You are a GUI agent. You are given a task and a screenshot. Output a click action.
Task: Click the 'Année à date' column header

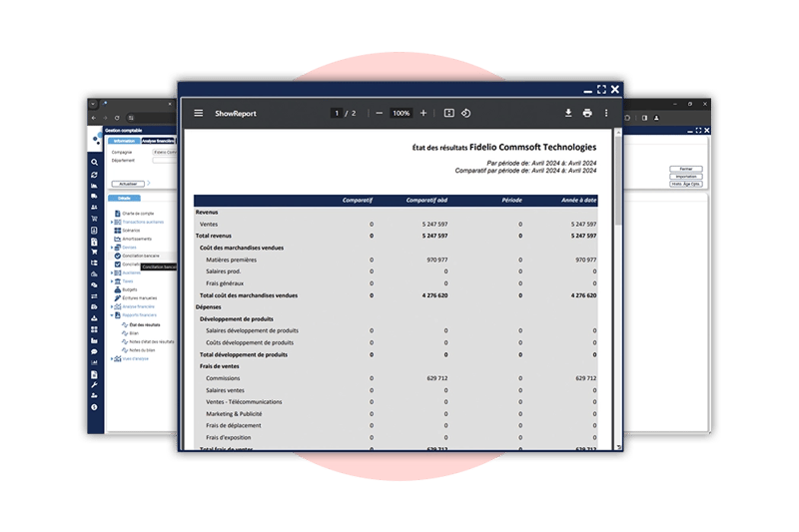(578, 200)
